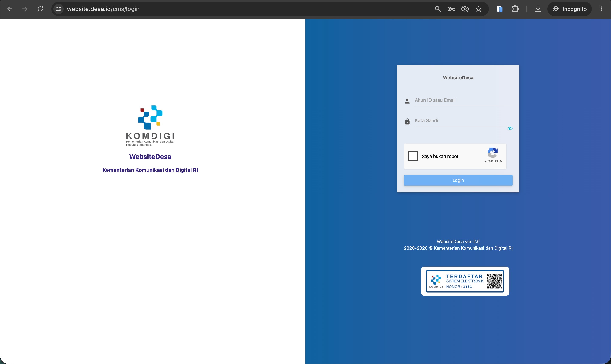
Task: Click the Kementerian Komunikasi dan Digital RI subtitle
Action: pos(150,170)
